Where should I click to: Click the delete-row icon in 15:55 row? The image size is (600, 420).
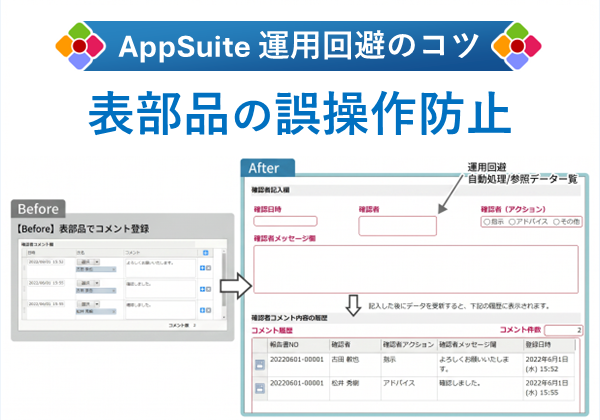(x=209, y=289)
